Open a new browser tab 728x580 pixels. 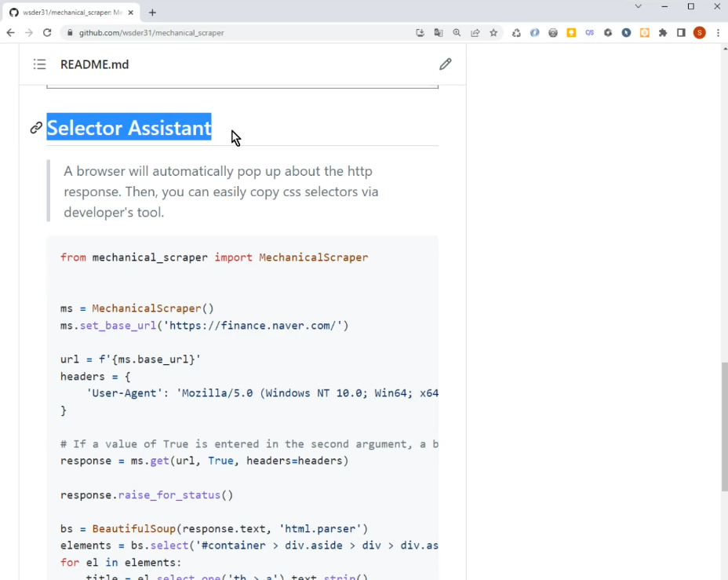coord(152,13)
